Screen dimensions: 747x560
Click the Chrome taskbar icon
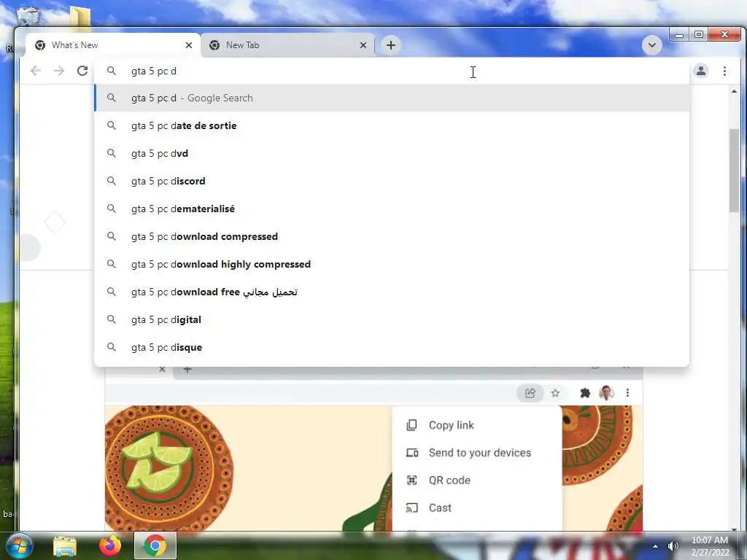(x=155, y=545)
